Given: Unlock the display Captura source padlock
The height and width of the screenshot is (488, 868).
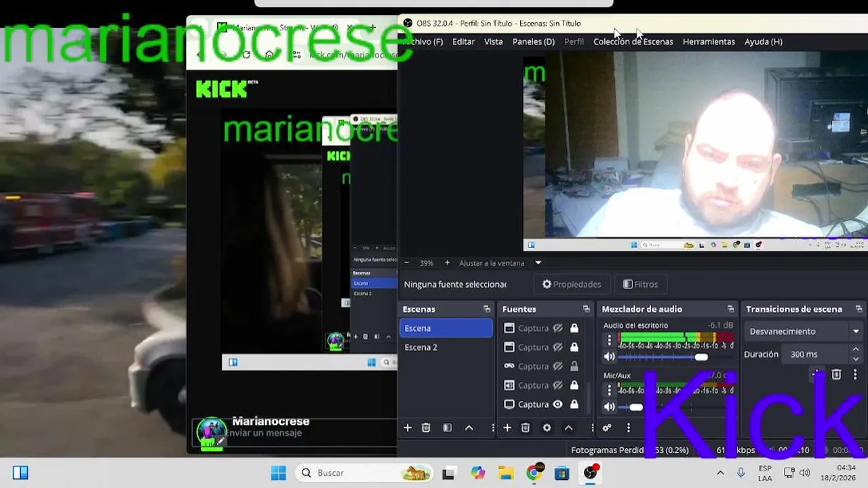Looking at the screenshot, I should (x=574, y=405).
